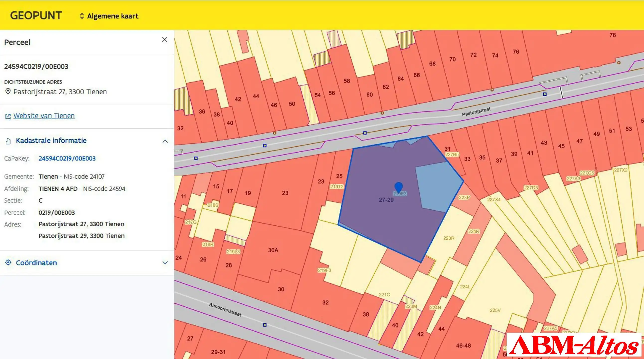Collapse Kadastrale informatie section

coord(165,141)
